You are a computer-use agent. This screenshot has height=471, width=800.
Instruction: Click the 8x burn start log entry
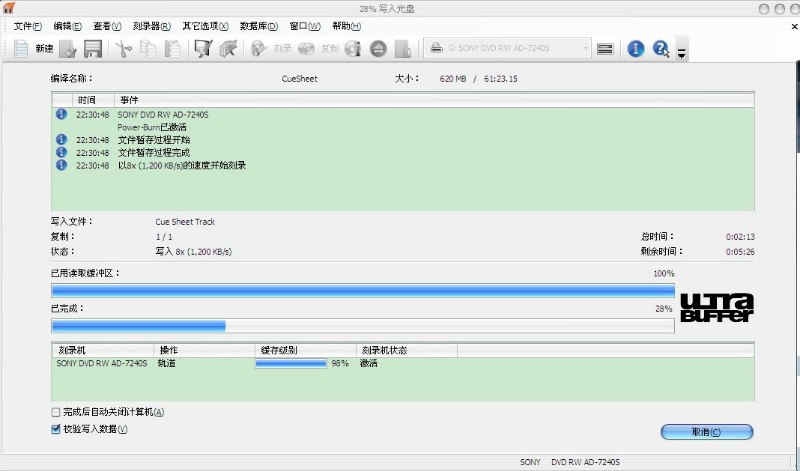182,165
